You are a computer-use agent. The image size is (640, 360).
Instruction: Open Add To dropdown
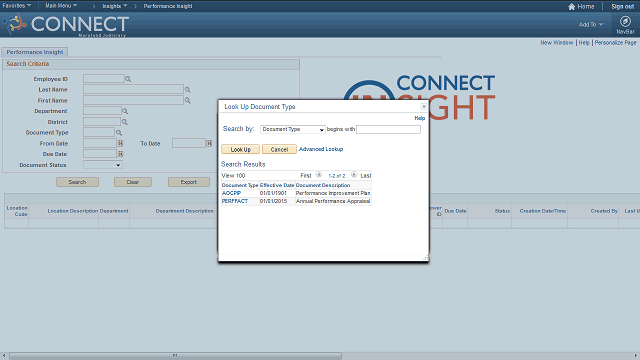[591, 24]
